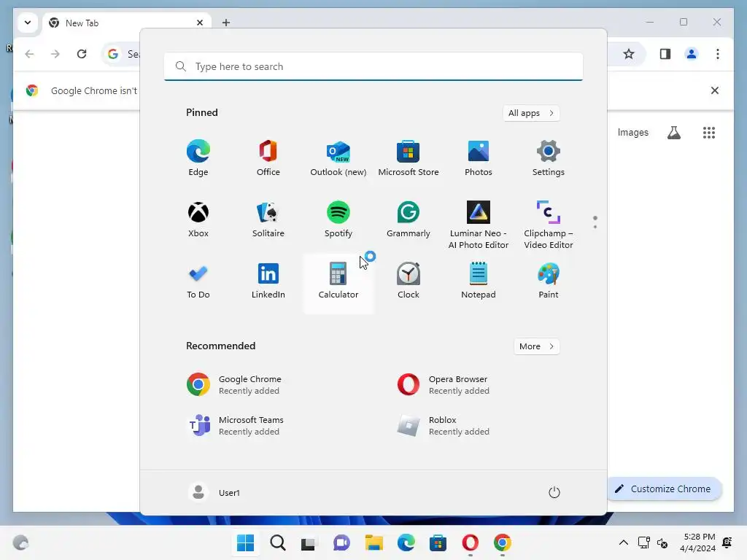Open the notification center bell
The height and width of the screenshot is (560, 747).
(727, 542)
